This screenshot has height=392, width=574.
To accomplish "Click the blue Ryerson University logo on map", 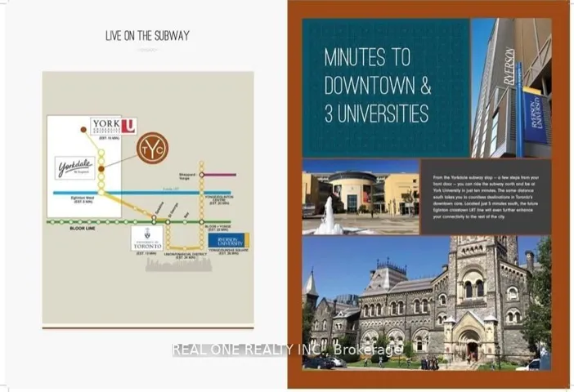I will (x=228, y=240).
